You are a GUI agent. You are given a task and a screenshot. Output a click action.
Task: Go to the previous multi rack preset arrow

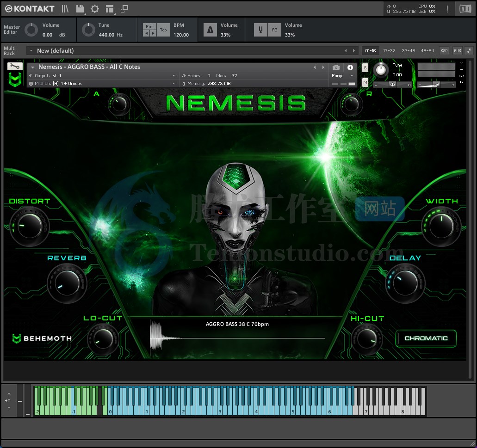(x=346, y=51)
